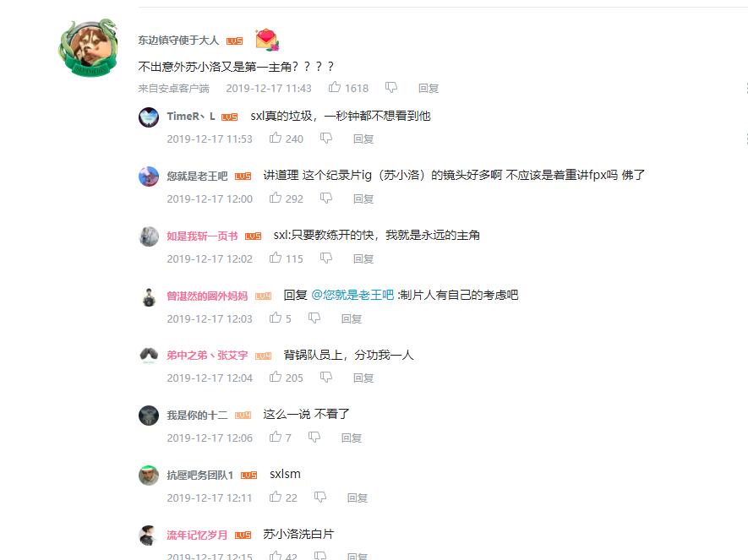Viewport: 748px width, 560px height.
Task: Click 流年记忆岁月 username
Action: pos(197,536)
